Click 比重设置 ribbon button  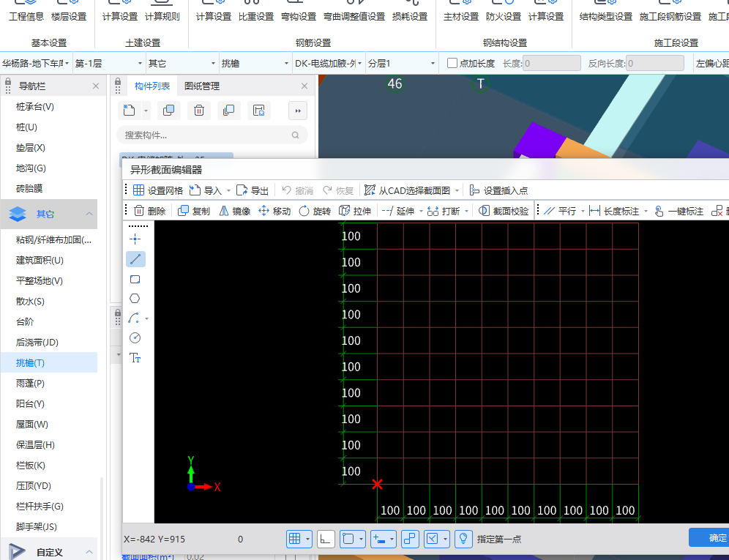256,12
